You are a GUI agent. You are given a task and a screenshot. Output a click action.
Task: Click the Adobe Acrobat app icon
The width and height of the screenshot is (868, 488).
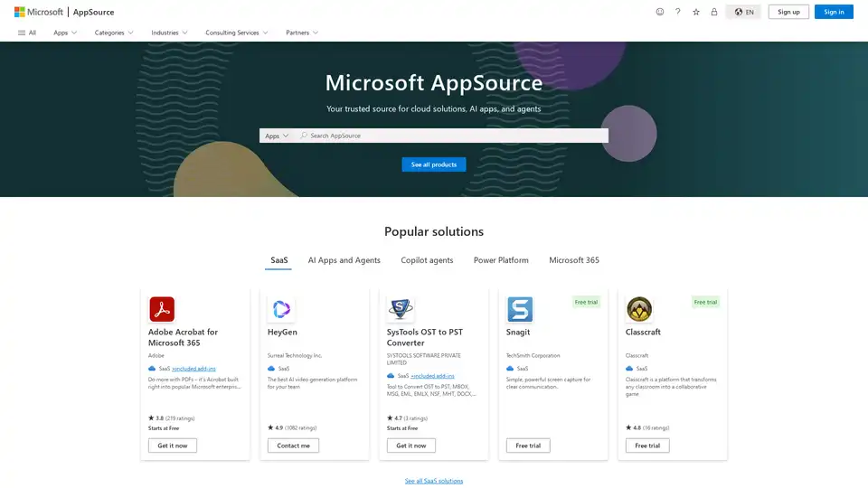pos(162,309)
